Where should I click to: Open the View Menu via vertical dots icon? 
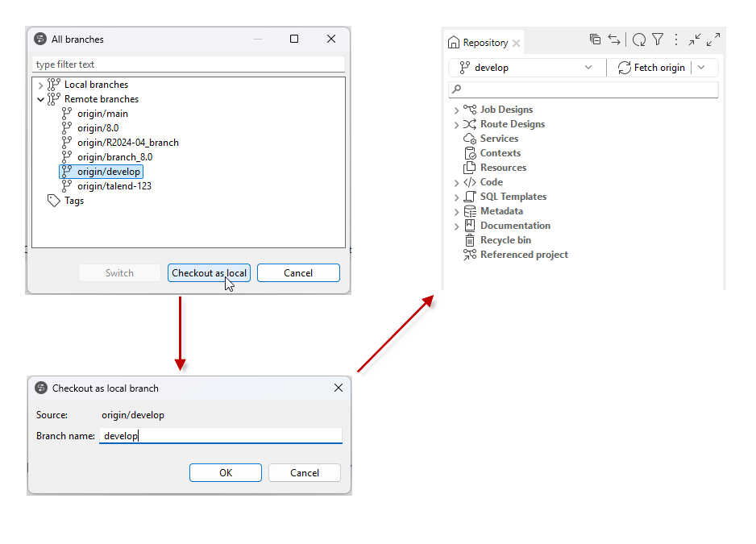[x=675, y=39]
